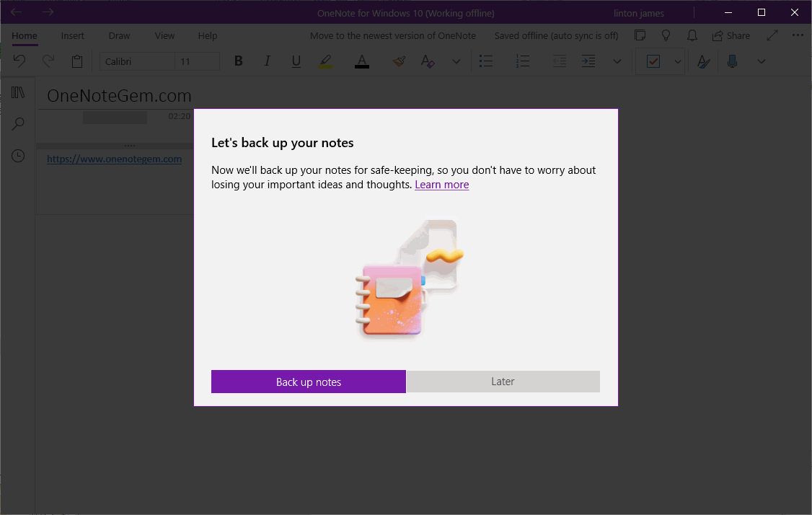Show the notebooks navigation pane
Image resolution: width=812 pixels, height=515 pixels.
tap(18, 92)
